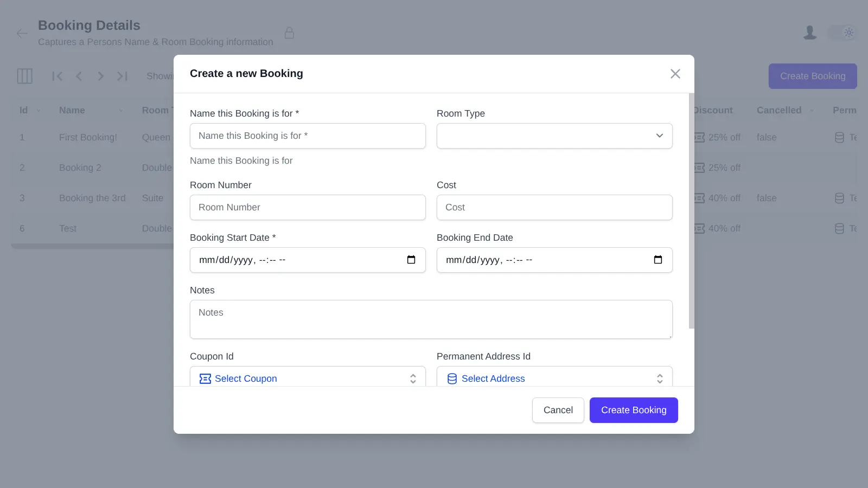Click '25% off' in First Booking row
Viewport: 868px width, 488px height.
coord(724,138)
